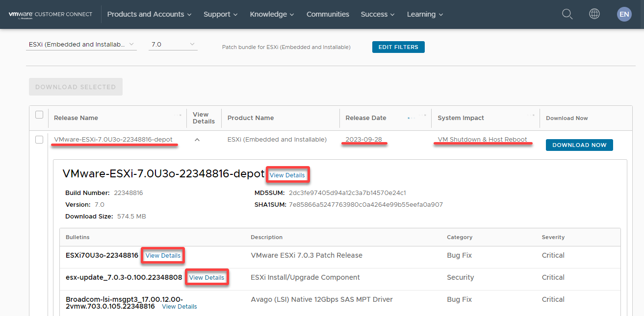Open View Details for esx-update_7.0.3-0.100.22348808
Viewport: 644px width, 316px height.
207,277
